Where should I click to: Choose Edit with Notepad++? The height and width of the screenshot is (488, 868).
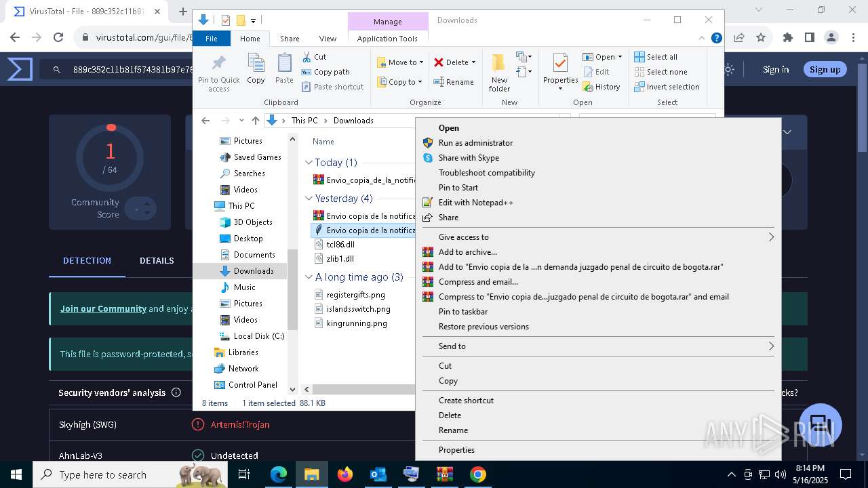(x=475, y=203)
